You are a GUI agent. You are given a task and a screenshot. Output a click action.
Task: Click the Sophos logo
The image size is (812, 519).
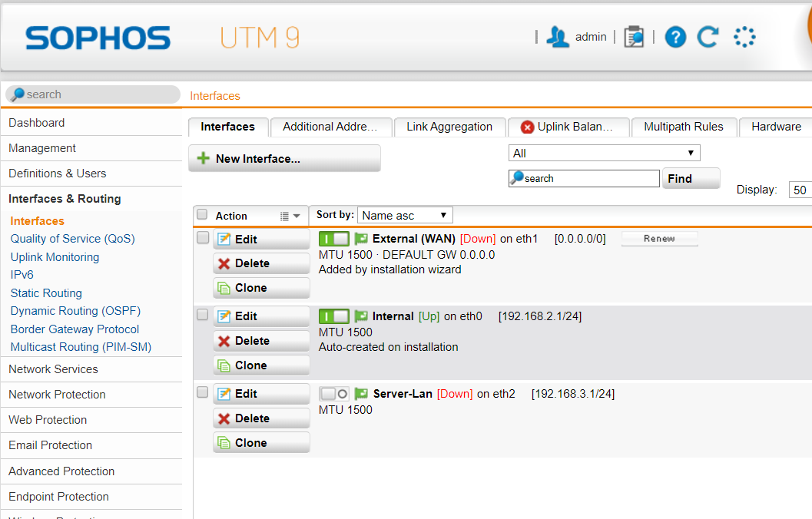(x=98, y=38)
